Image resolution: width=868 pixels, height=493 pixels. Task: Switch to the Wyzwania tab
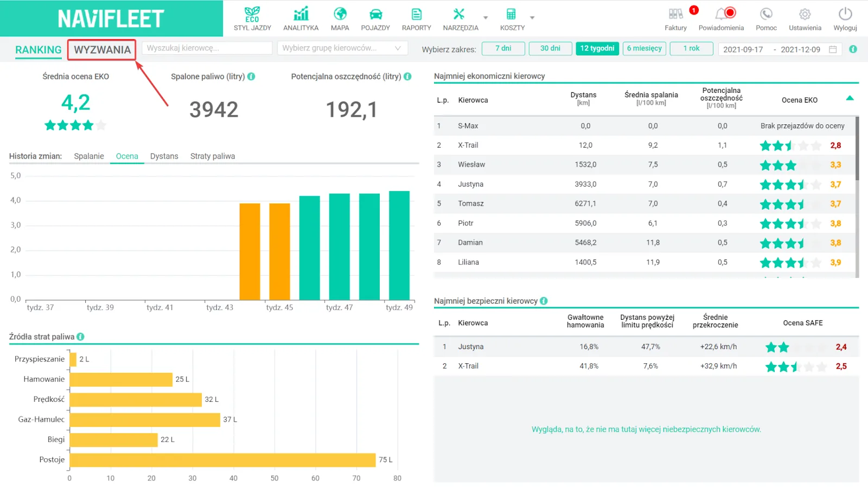[102, 50]
